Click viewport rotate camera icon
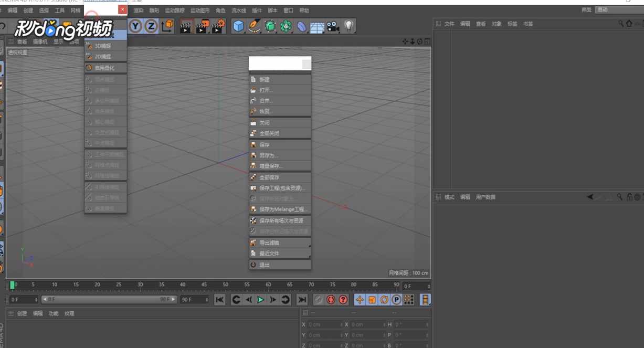Viewport: 644px width, 348px height. pyautogui.click(x=420, y=41)
